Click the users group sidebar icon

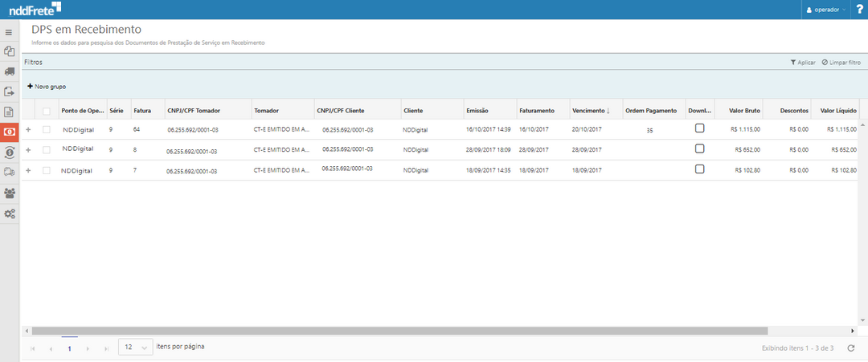[9, 193]
